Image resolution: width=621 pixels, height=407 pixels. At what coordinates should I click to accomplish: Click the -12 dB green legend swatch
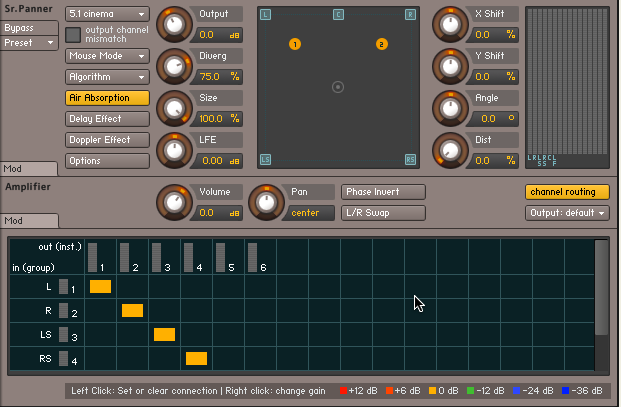(x=471, y=391)
